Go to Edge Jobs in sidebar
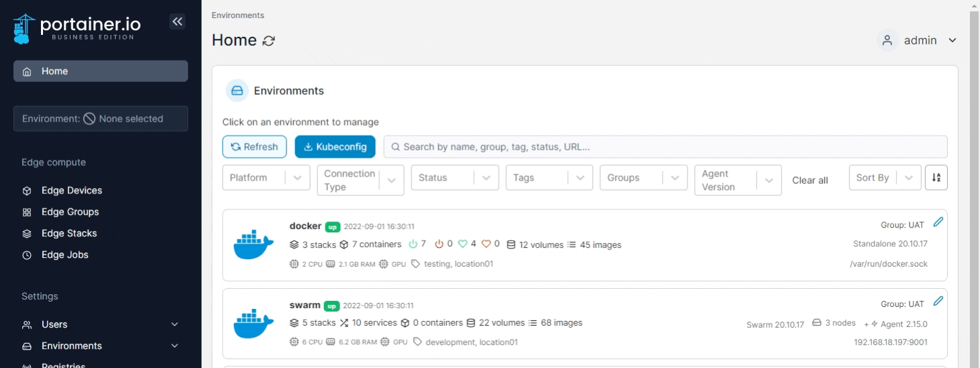980x368 pixels. [65, 255]
